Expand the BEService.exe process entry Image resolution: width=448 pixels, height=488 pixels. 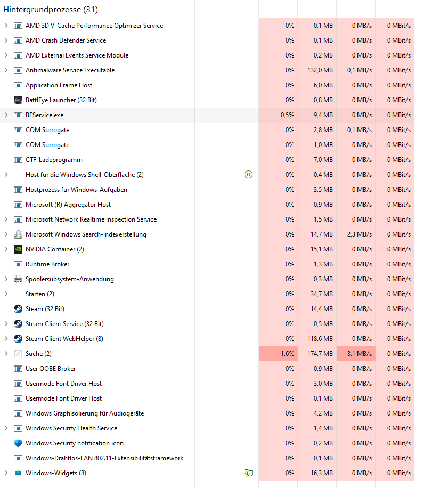pyautogui.click(x=6, y=115)
